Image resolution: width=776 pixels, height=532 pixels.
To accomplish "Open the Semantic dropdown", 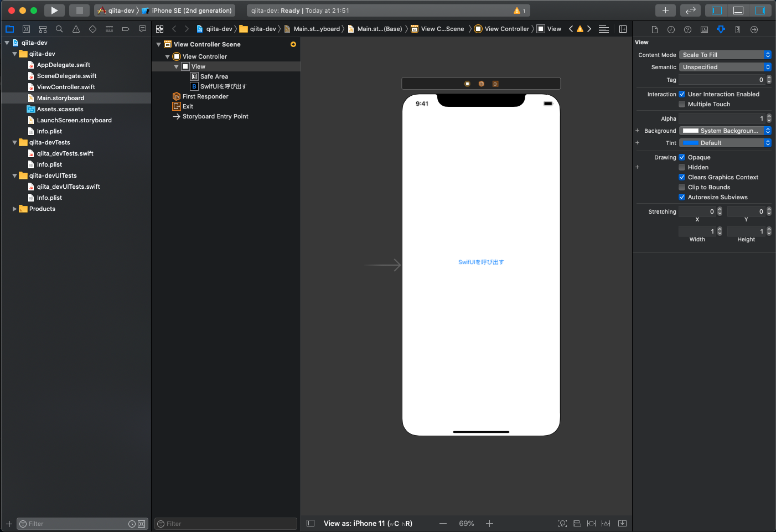I will [725, 67].
